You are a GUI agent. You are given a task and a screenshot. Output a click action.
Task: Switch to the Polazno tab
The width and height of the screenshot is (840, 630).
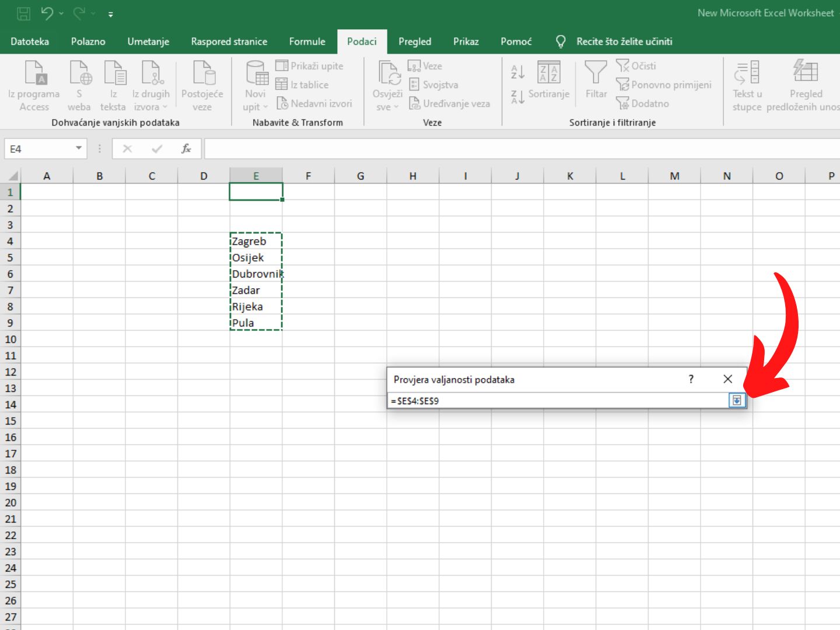pos(88,41)
